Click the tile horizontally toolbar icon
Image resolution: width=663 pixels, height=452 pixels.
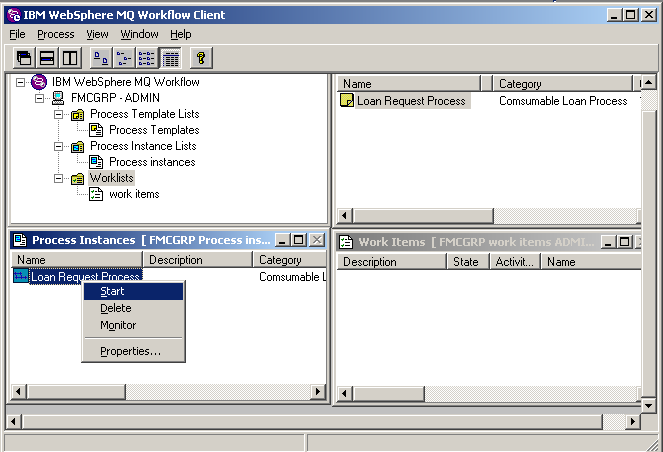tap(47, 58)
